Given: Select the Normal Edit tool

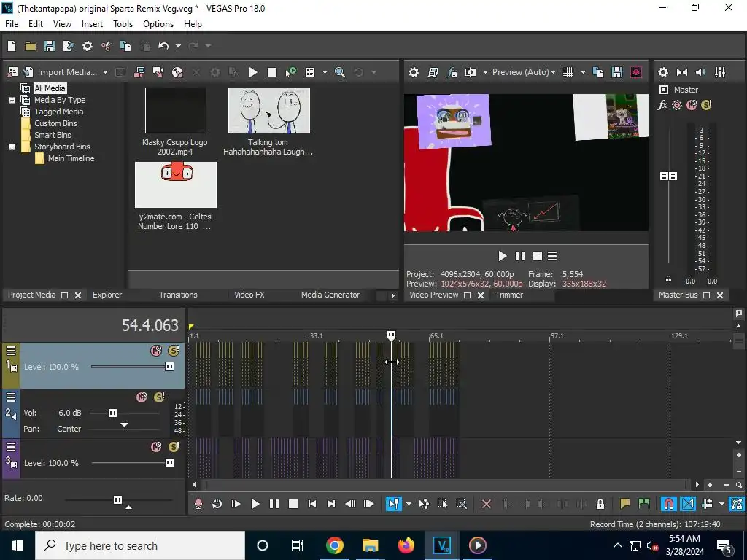Looking at the screenshot, I should [393, 504].
